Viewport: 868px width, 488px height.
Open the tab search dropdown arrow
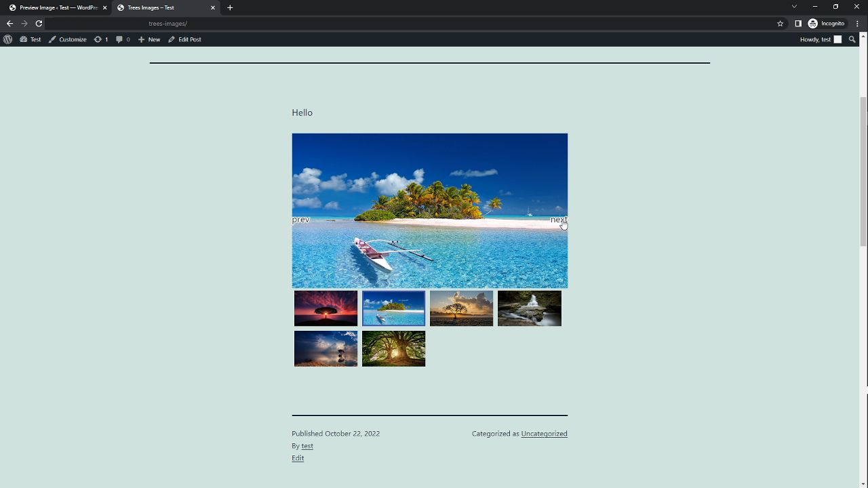[x=794, y=7]
